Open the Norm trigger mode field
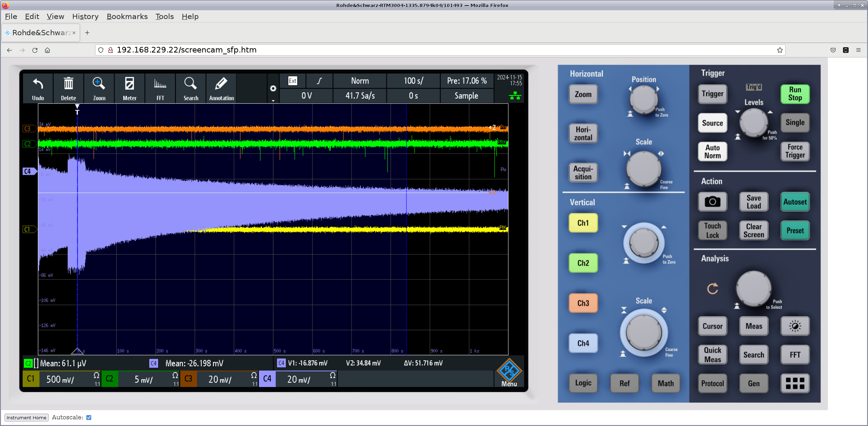 [360, 81]
